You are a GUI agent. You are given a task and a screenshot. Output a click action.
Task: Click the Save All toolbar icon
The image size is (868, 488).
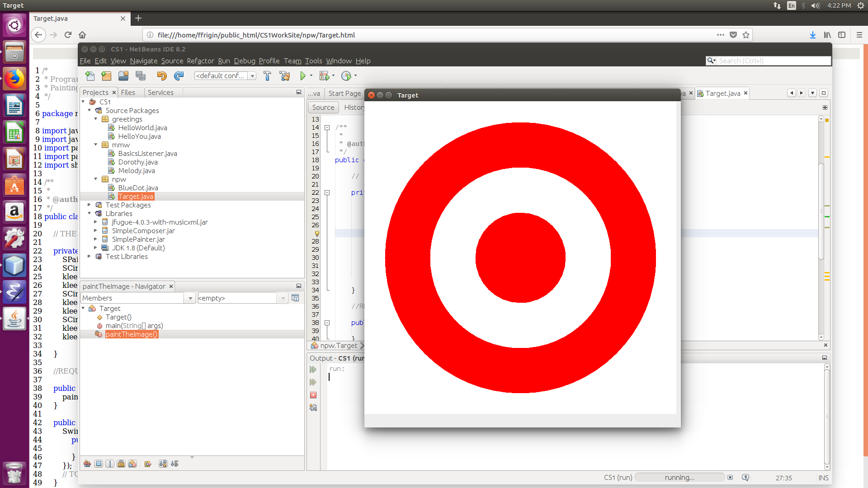(x=141, y=76)
